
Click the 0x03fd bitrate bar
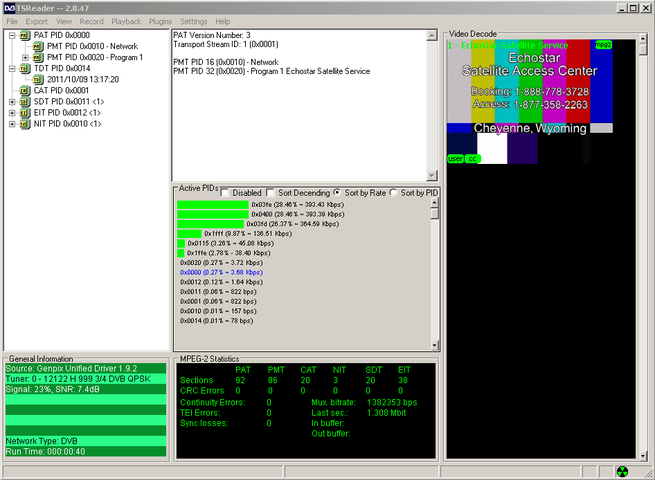pyautogui.click(x=210, y=224)
